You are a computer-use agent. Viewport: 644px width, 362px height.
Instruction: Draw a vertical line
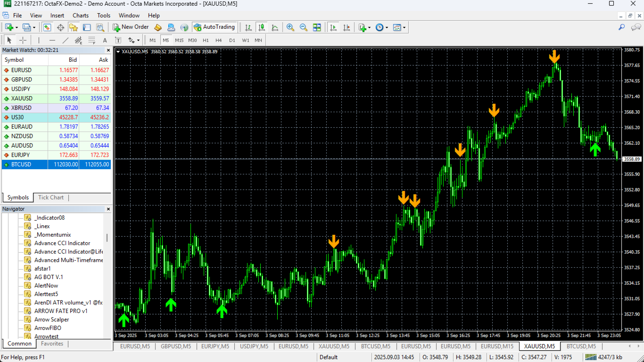pos(39,40)
